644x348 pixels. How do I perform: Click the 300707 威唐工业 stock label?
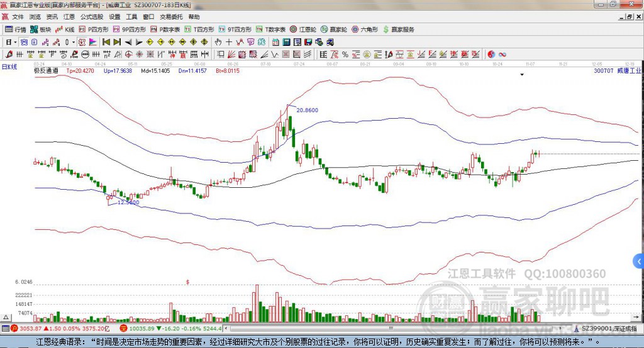click(618, 70)
